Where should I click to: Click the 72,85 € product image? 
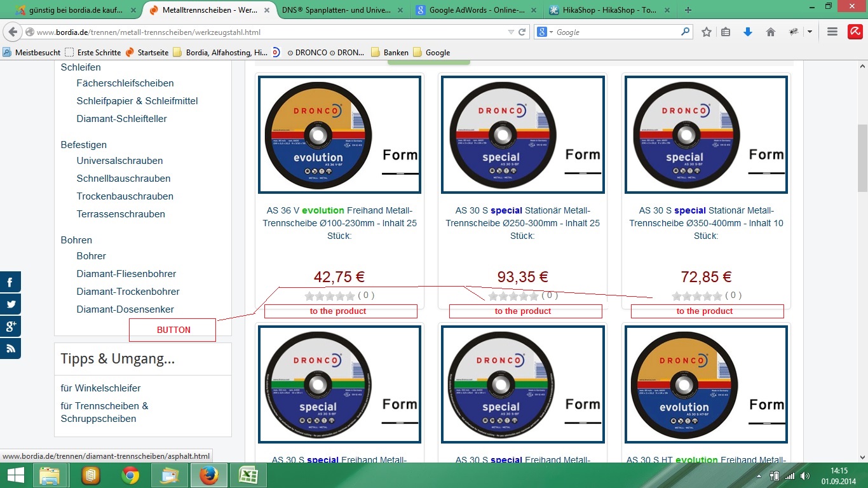pos(706,135)
